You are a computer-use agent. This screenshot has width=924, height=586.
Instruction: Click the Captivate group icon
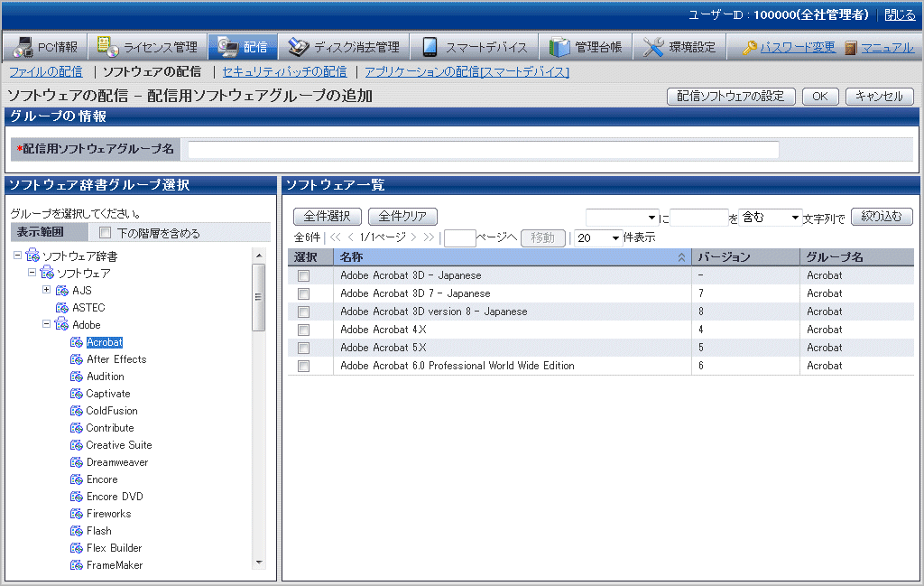point(77,393)
